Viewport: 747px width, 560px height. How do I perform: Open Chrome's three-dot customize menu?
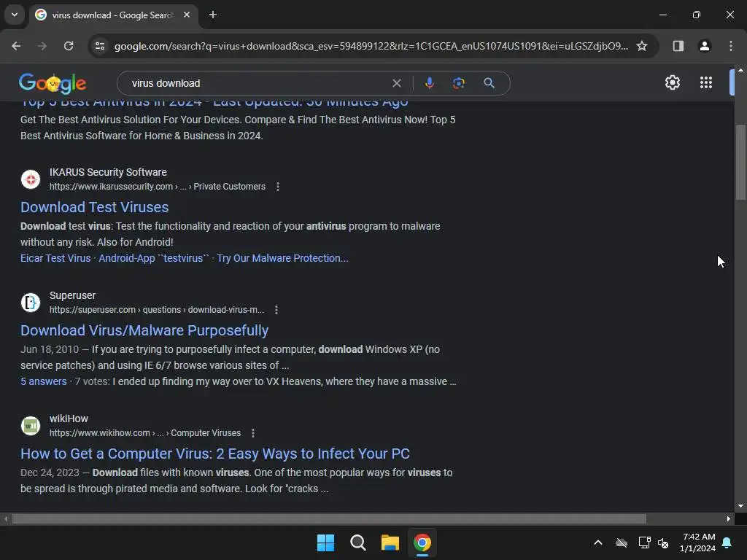pyautogui.click(x=731, y=46)
